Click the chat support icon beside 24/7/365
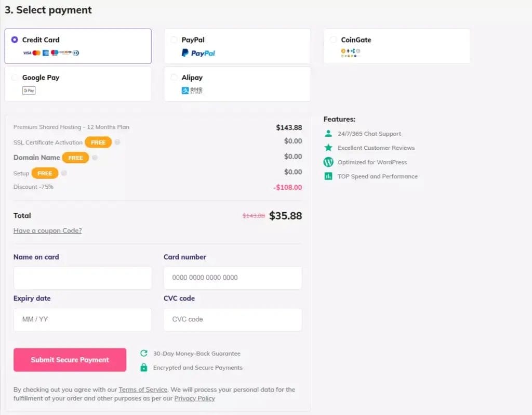Screen dimensions: 532x415 pyautogui.click(x=328, y=133)
